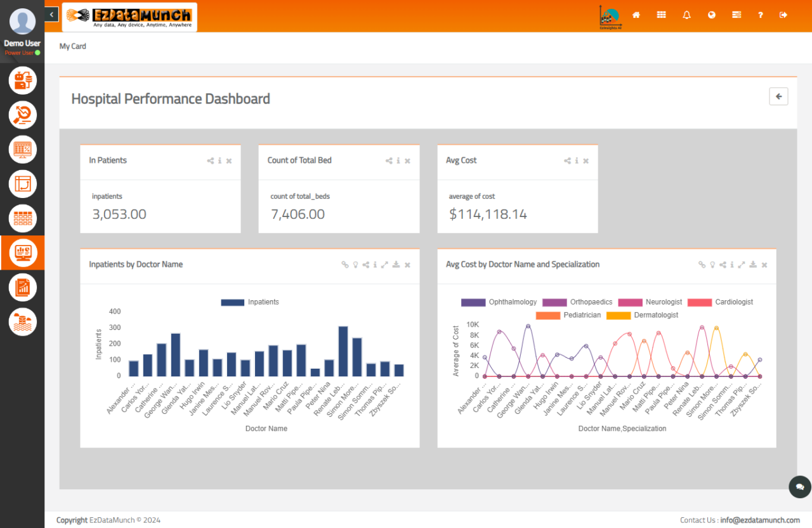Open the help question mark icon

click(x=760, y=14)
